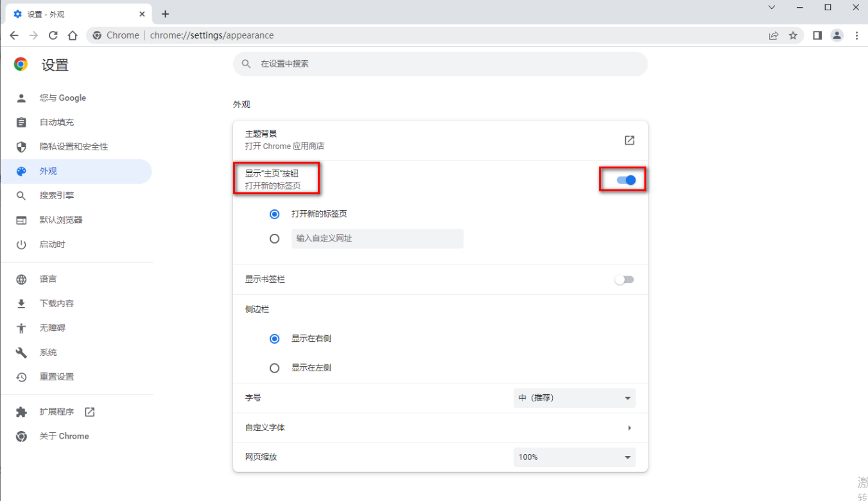
Task: Click the tab search chevron in the title bar
Action: (772, 7)
